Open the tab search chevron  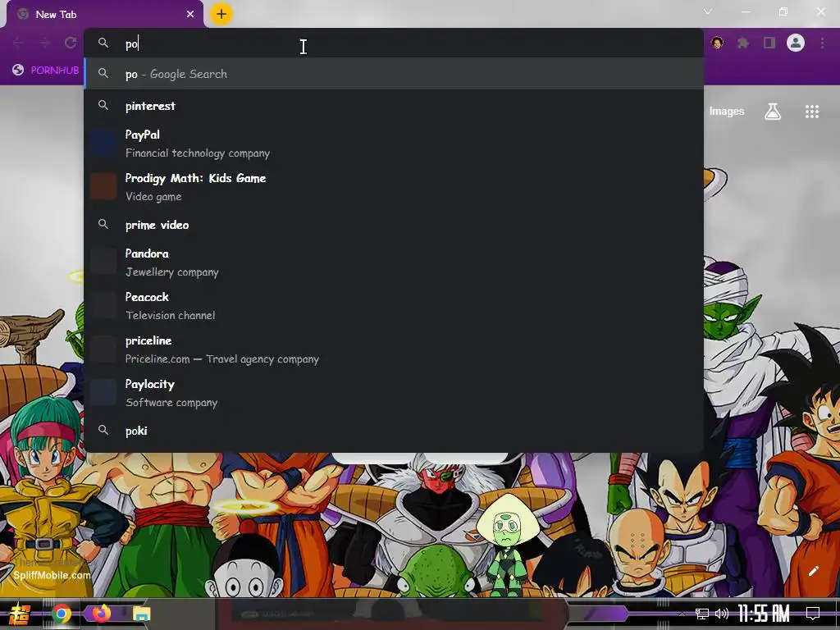coord(708,11)
